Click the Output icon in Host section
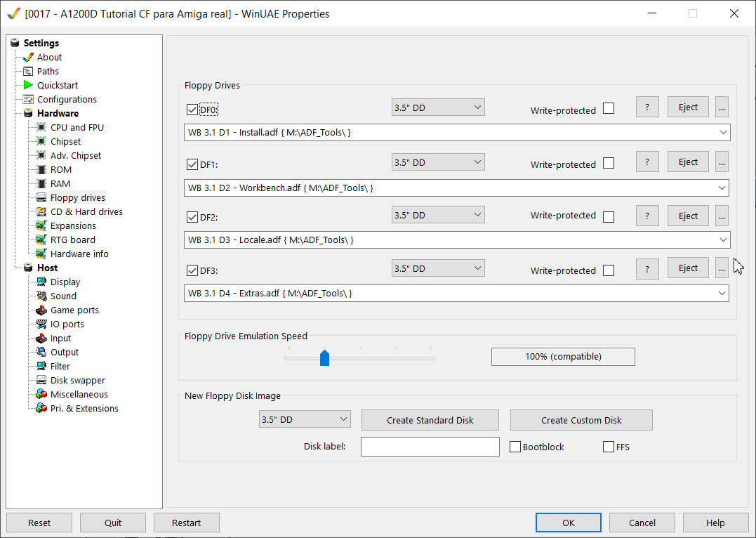The image size is (756, 538). pyautogui.click(x=41, y=353)
